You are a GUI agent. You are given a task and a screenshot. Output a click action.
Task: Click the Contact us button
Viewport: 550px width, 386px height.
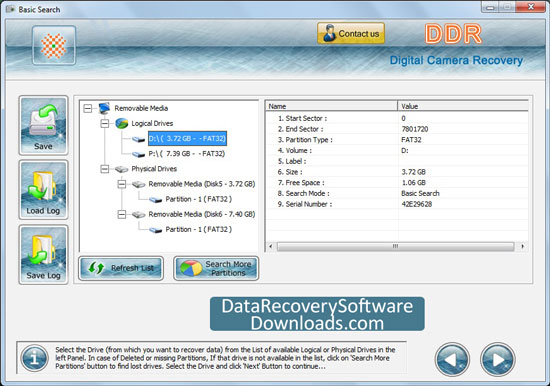point(351,33)
